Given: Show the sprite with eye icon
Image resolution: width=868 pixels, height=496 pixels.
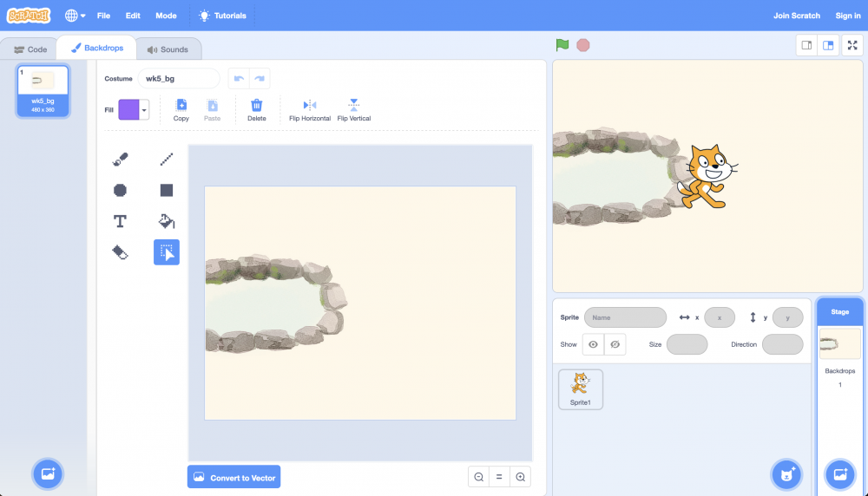Looking at the screenshot, I should click(x=593, y=344).
